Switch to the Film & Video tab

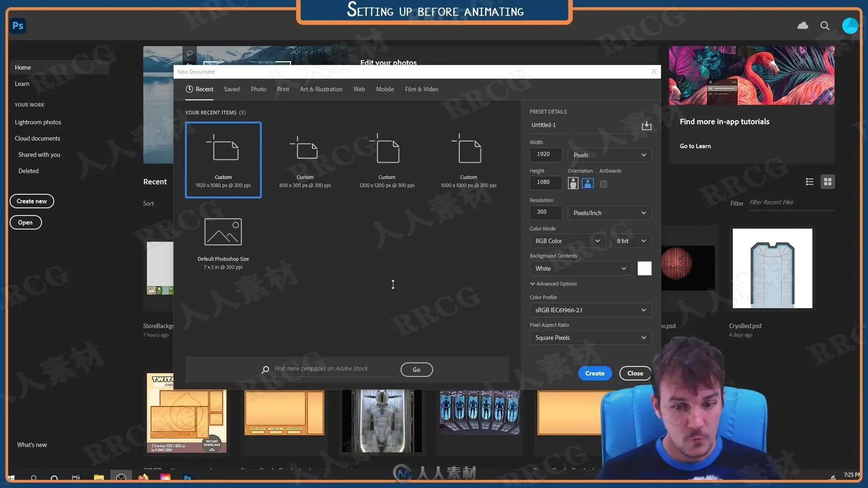click(x=422, y=89)
